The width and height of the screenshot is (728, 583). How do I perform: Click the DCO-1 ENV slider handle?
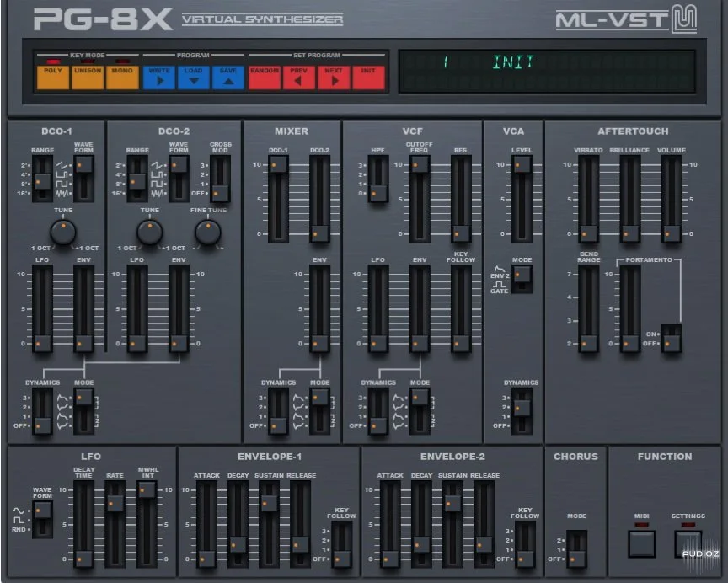pos(84,344)
